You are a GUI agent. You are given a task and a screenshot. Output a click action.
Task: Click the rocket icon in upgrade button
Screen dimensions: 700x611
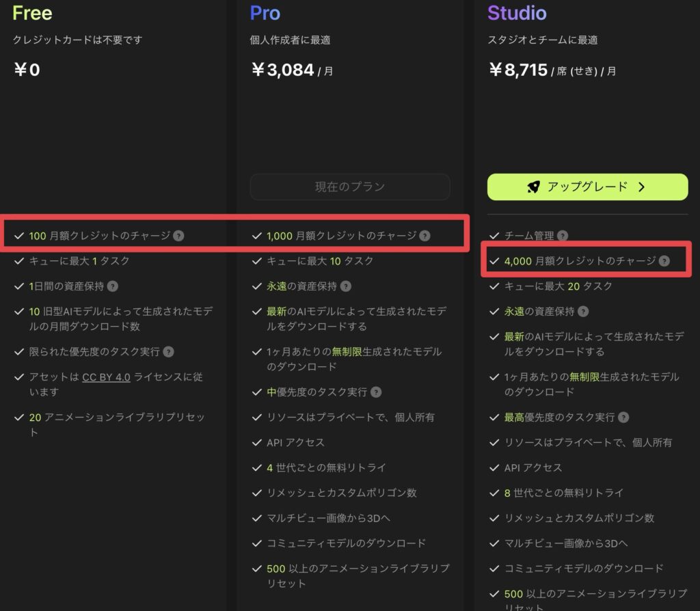pos(533,187)
